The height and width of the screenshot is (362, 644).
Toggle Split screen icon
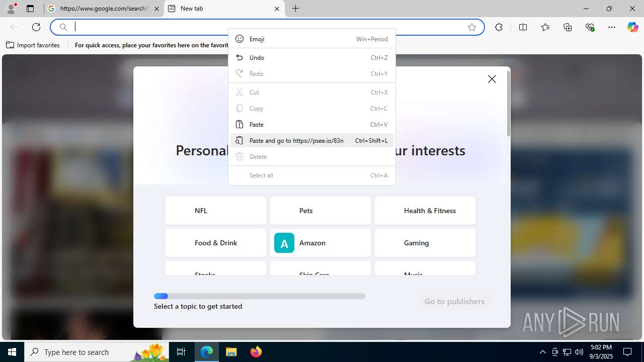pyautogui.click(x=523, y=27)
